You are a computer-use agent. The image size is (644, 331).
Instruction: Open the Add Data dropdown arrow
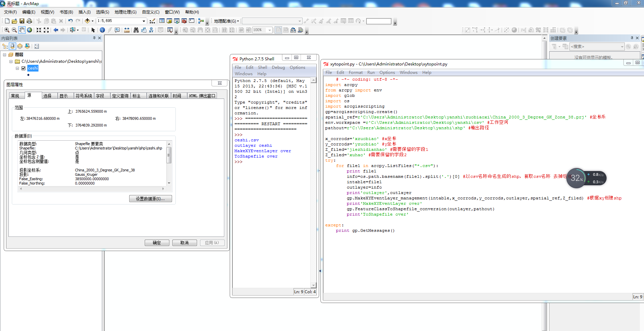click(x=92, y=21)
